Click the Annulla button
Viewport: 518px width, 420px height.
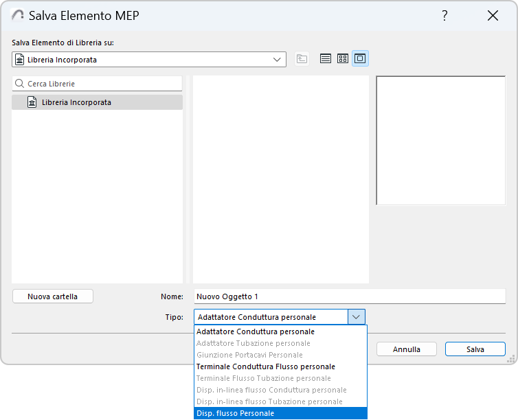pyautogui.click(x=406, y=349)
